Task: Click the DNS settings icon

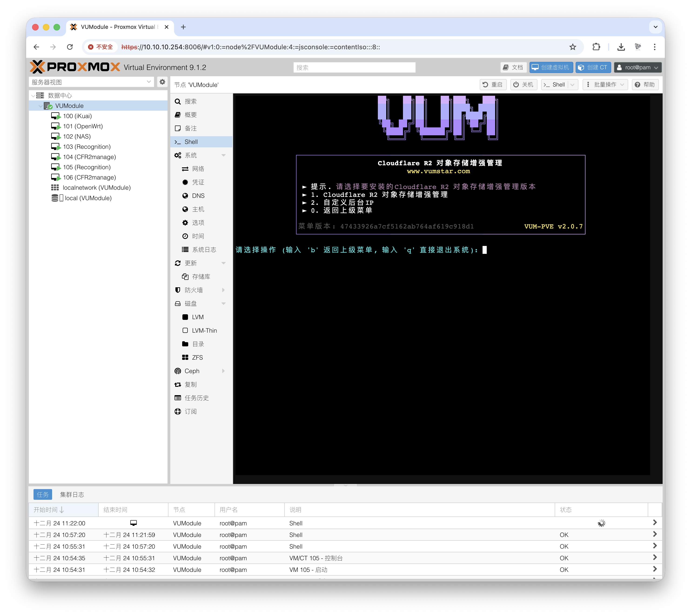Action: pos(185,196)
